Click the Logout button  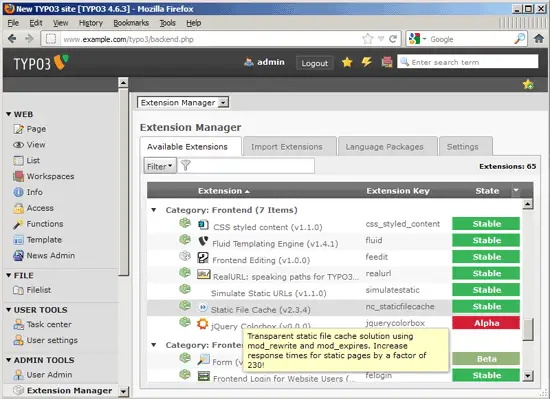coord(314,63)
